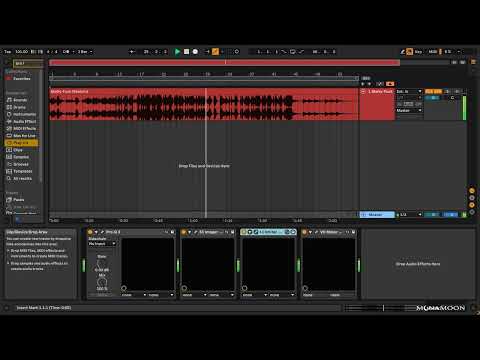480x360 pixels.
Task: Open the track's Master output dropdown
Action: coord(409,110)
